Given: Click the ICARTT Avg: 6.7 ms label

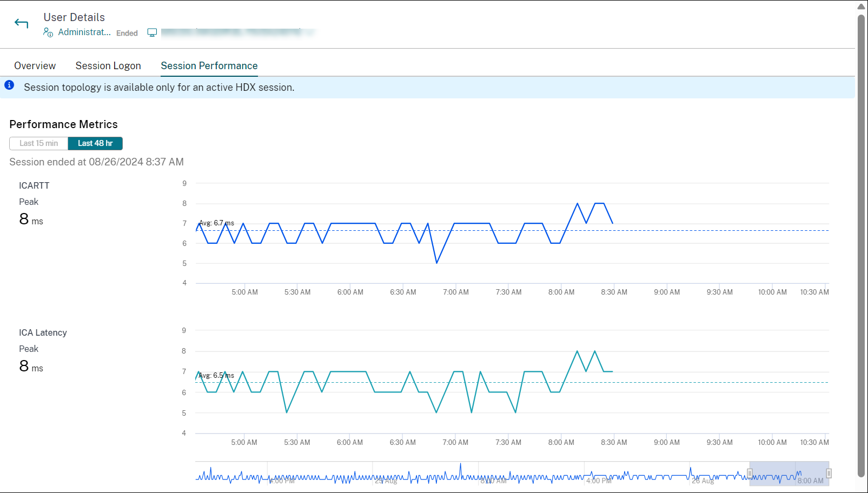Looking at the screenshot, I should coord(216,223).
